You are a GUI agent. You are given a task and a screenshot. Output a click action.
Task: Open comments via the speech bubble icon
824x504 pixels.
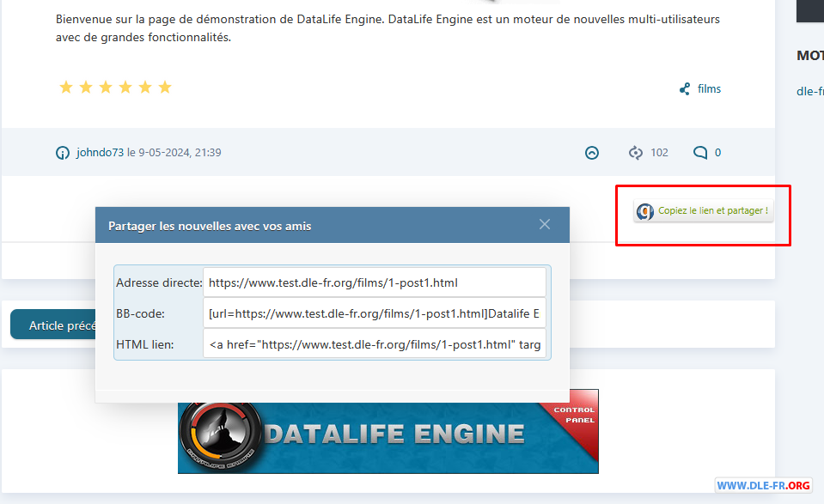pyautogui.click(x=700, y=153)
